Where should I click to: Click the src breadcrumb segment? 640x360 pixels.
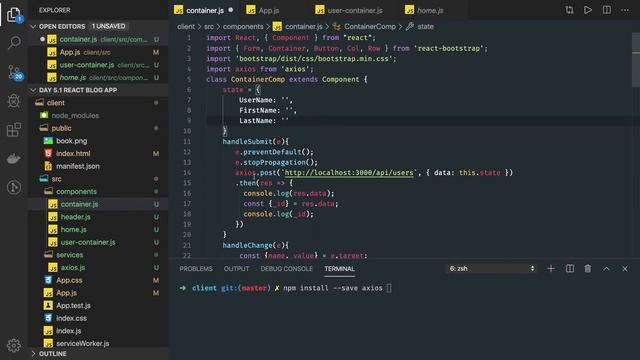coord(209,27)
